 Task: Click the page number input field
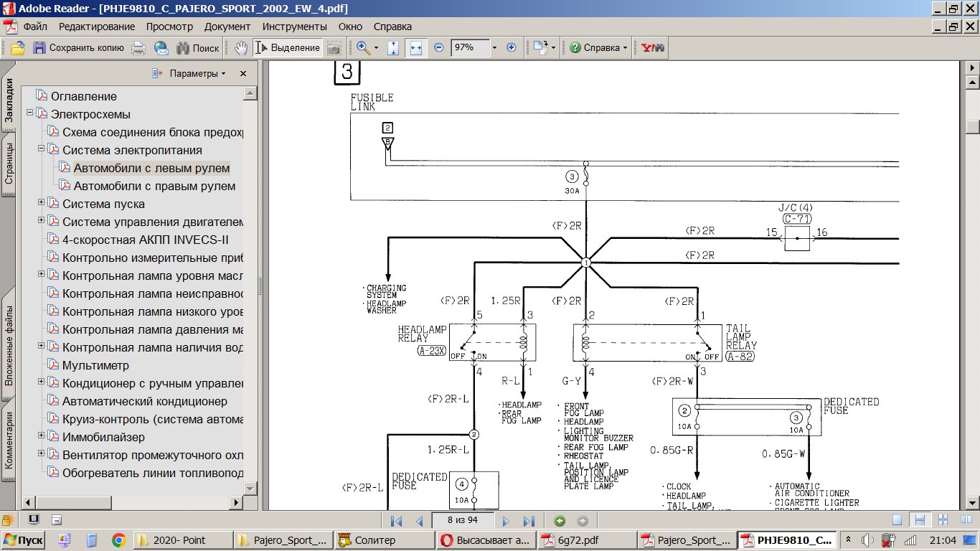pyautogui.click(x=461, y=521)
